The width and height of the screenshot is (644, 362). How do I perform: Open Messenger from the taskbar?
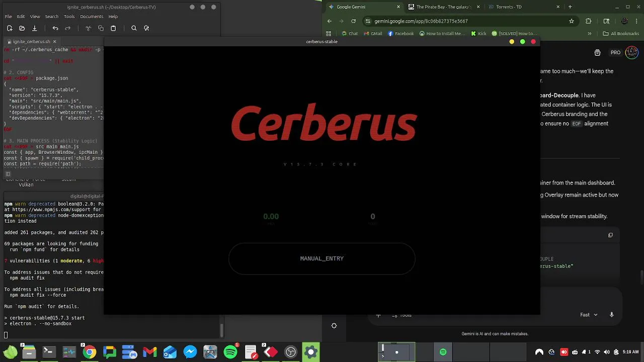click(190, 352)
